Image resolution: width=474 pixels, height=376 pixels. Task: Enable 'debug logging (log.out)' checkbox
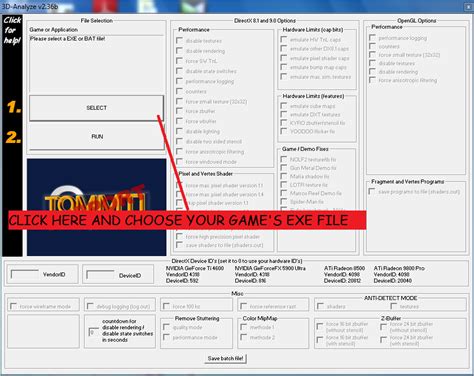90,306
